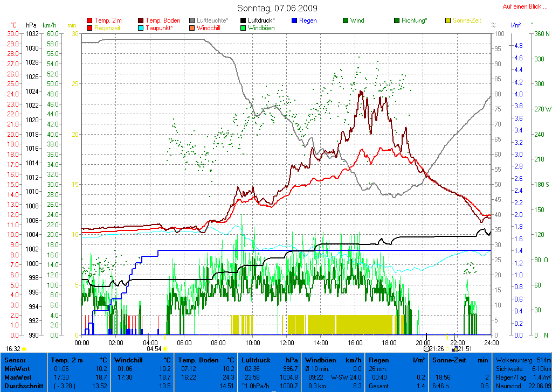
Task: Click the cyan Taupunkt legend square
Action: (x=141, y=27)
